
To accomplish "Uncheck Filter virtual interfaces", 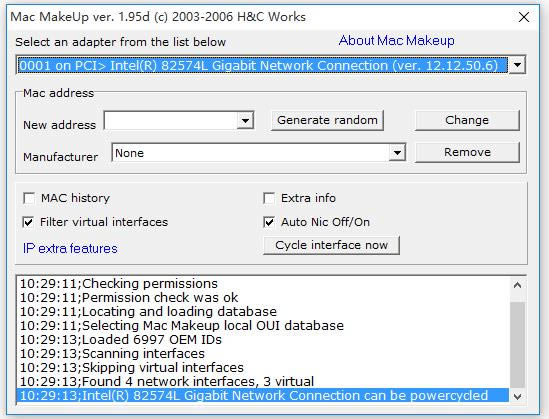I will tap(29, 222).
